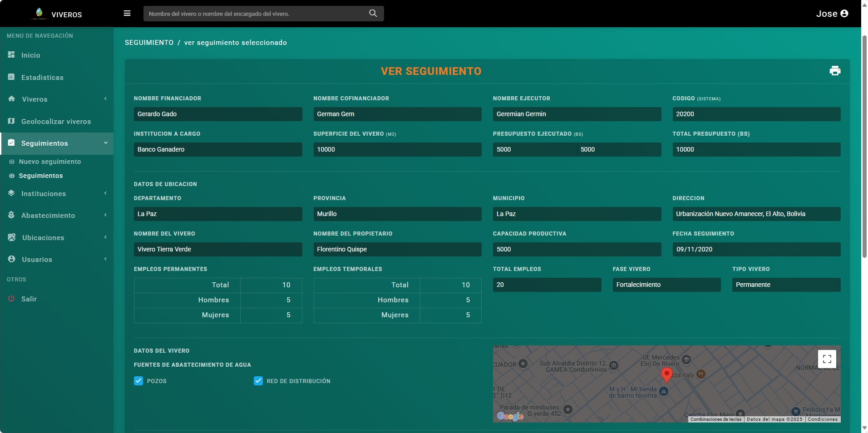Image resolution: width=868 pixels, height=433 pixels.
Task: Go to Geolocalizar viveros
Action: click(56, 122)
